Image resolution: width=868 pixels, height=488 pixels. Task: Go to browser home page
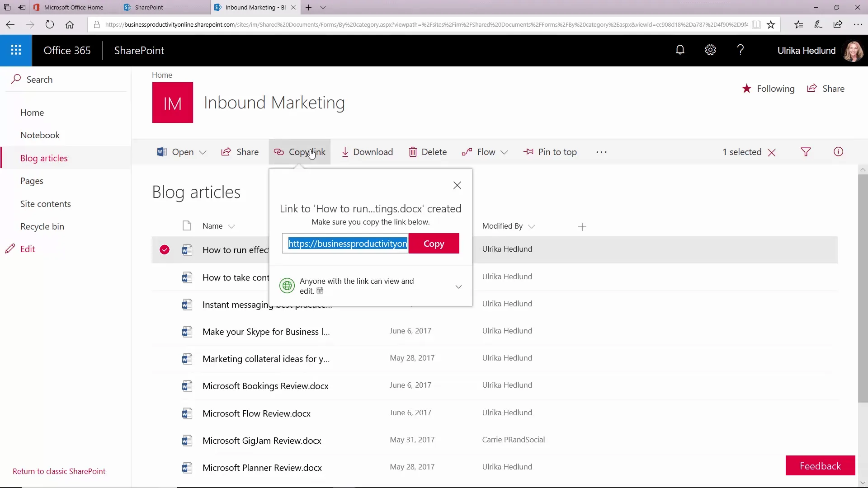coord(70,25)
